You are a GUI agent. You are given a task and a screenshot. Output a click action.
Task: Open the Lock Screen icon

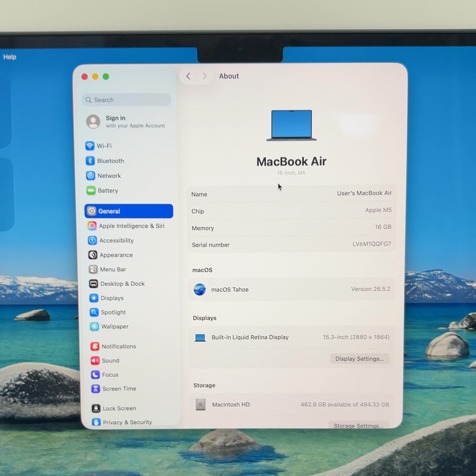point(96,408)
